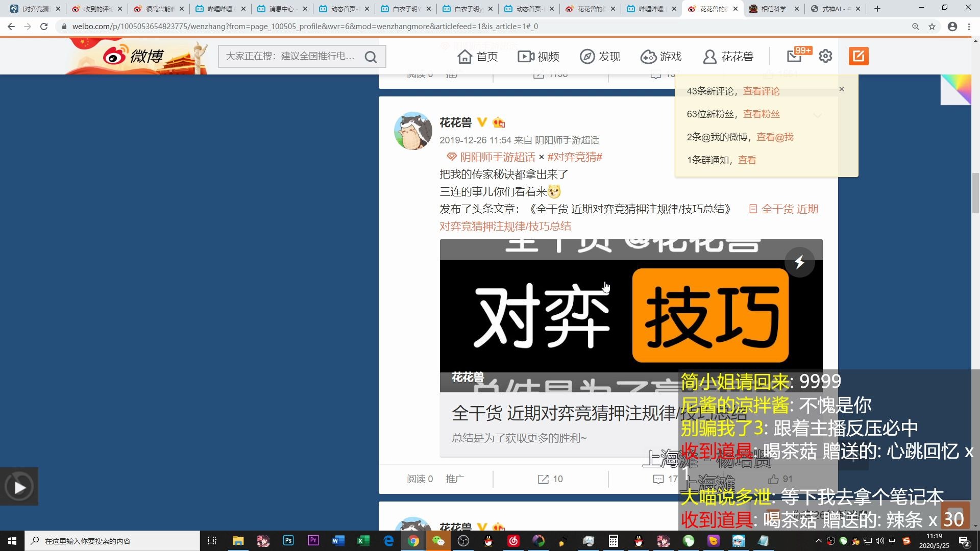980x551 pixels.
Task: Open Photoshop from the taskbar
Action: click(288, 541)
